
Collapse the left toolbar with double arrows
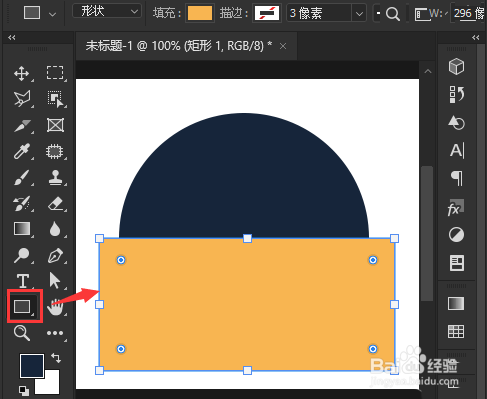click(12, 37)
